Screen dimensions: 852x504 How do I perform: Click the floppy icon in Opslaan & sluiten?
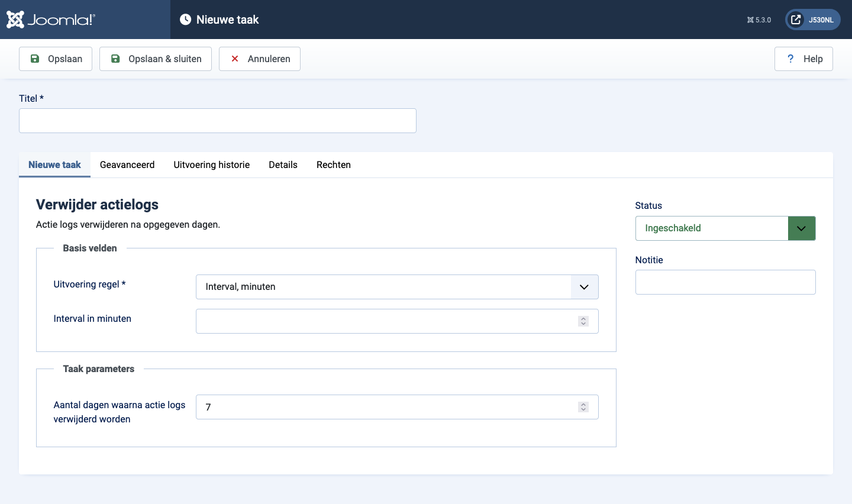(115, 59)
